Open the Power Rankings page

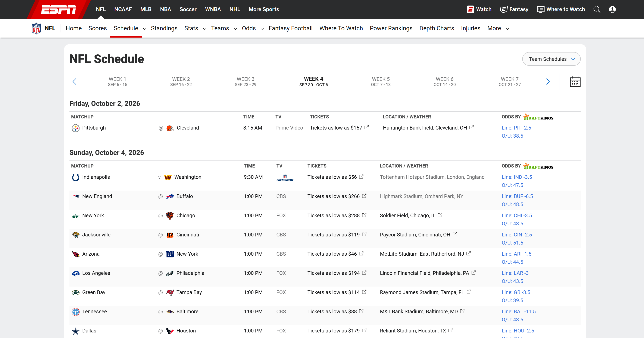[x=391, y=28]
